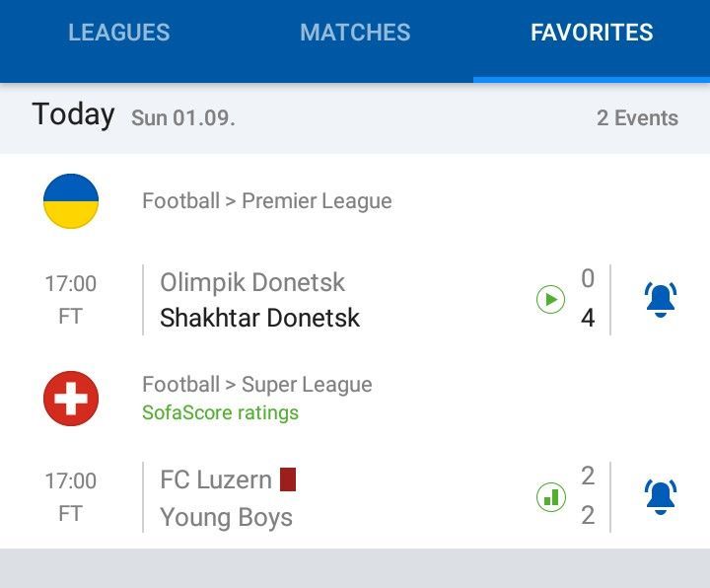Play highlights for Olimpik vs Shakhtar
This screenshot has width=710, height=588.
pyautogui.click(x=550, y=299)
